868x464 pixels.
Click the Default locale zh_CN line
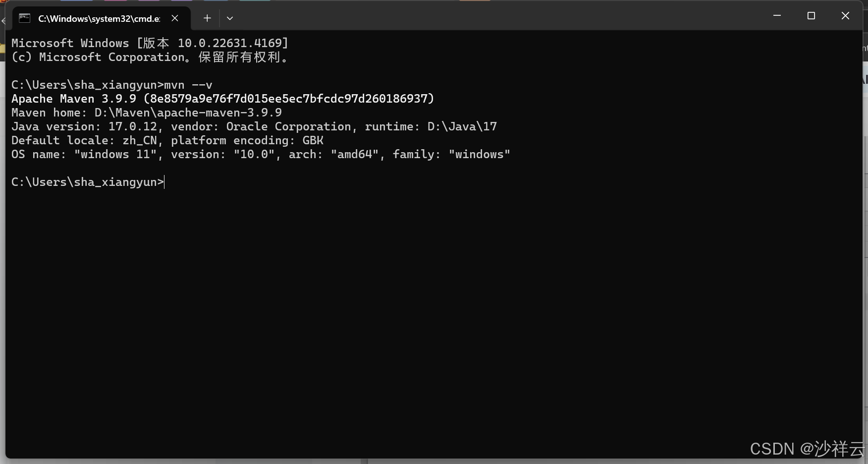coord(167,140)
